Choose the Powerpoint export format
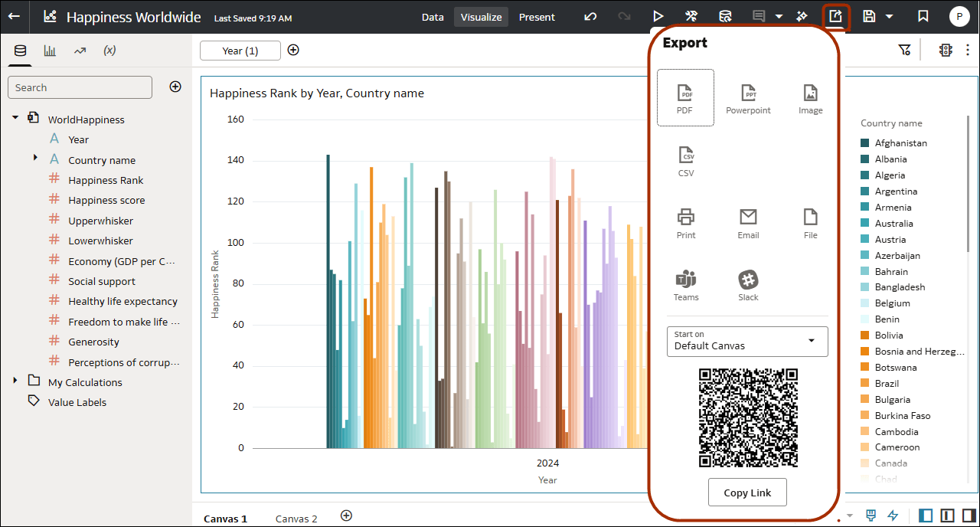 coord(747,97)
